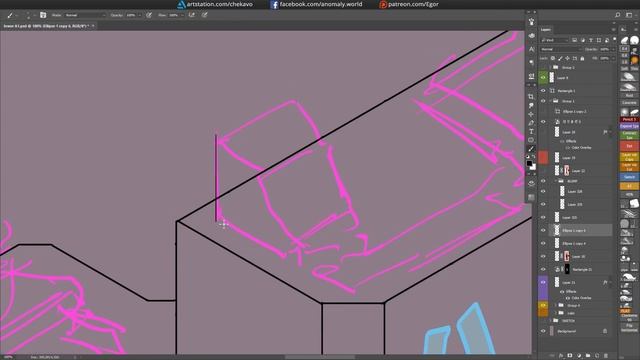Select the Ellipse 1 copy 4 layer

pyautogui.click(x=580, y=243)
